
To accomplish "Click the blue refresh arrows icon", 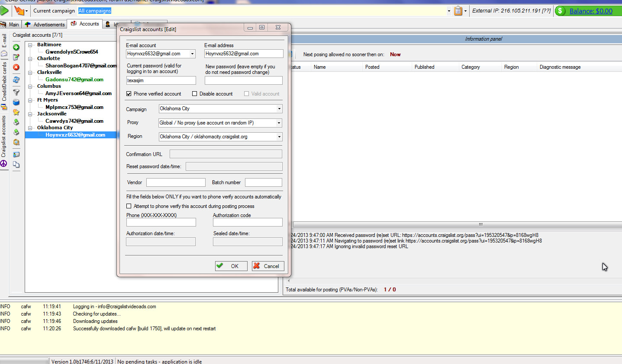I will [16, 80].
